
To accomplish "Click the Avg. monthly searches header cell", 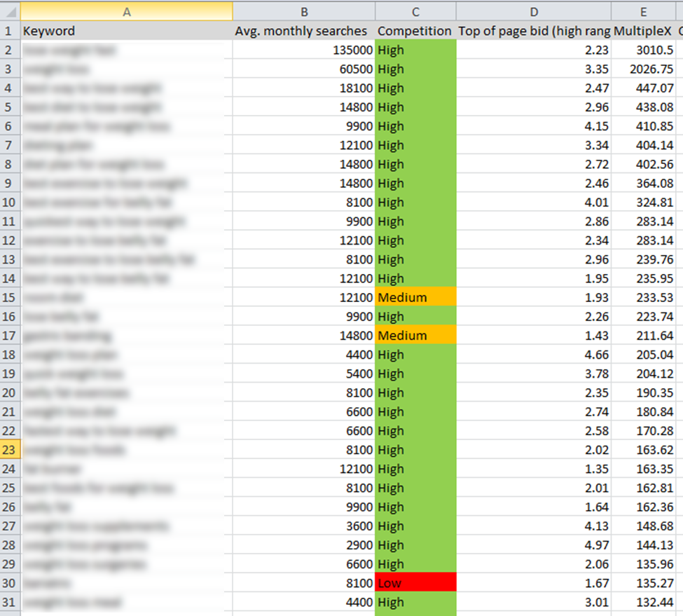I will click(x=303, y=31).
